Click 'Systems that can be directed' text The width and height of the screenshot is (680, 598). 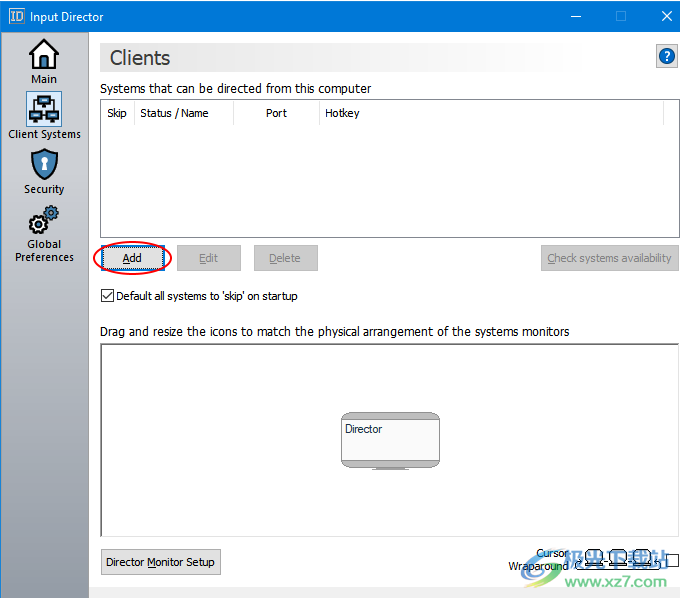pyautogui.click(x=235, y=88)
